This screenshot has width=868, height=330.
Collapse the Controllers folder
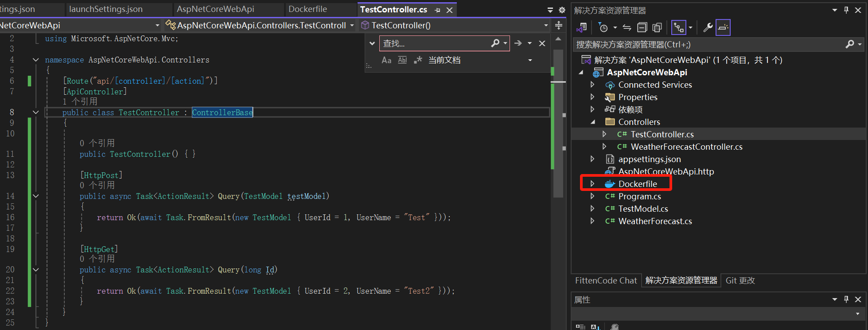[593, 122]
